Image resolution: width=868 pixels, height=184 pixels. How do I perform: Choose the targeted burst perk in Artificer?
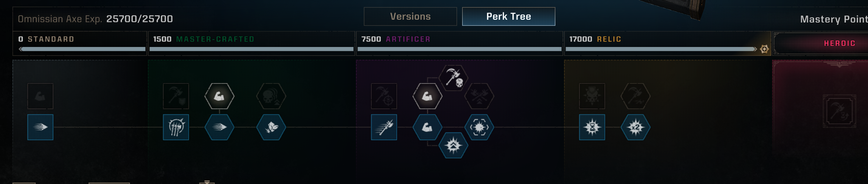[479, 127]
